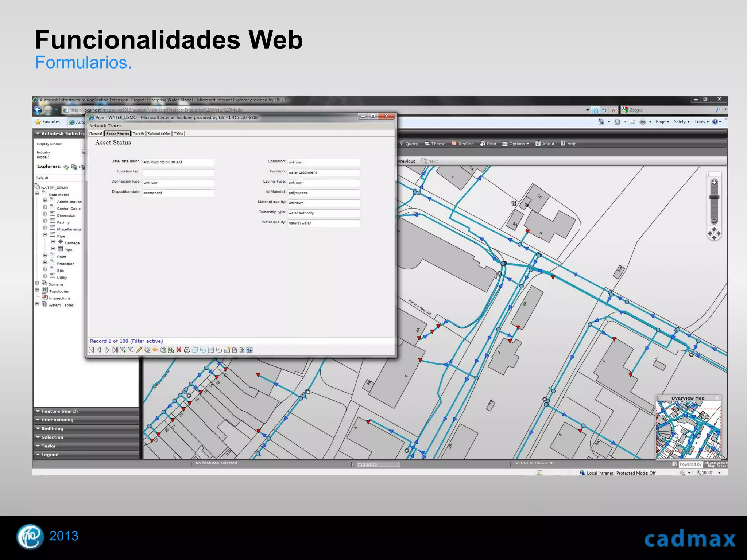Click the map zoom slider handle
The height and width of the screenshot is (560, 747).
(714, 197)
